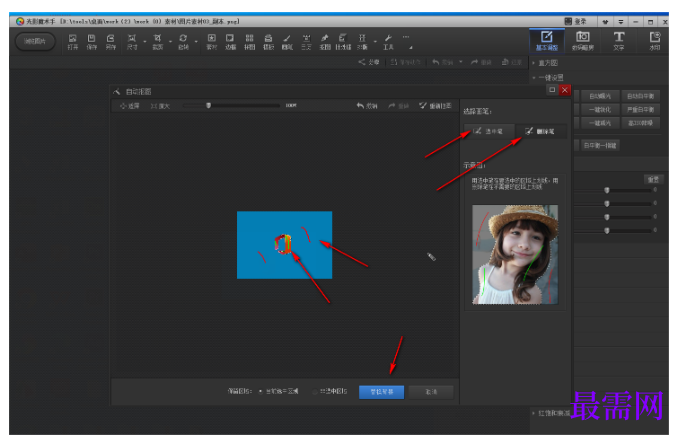Expand the 旋转 rotate dropdown arrow
Viewport: 682px width, 437px height.
196,42
